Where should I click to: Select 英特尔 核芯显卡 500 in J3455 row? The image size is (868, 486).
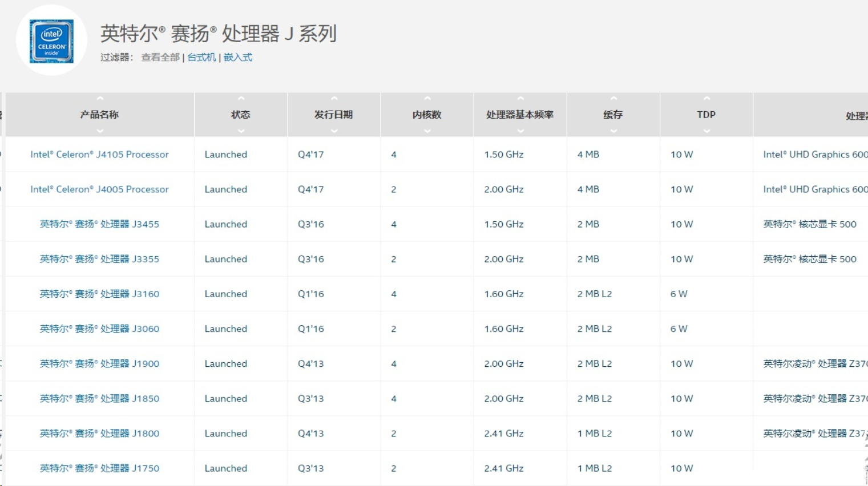pos(810,224)
